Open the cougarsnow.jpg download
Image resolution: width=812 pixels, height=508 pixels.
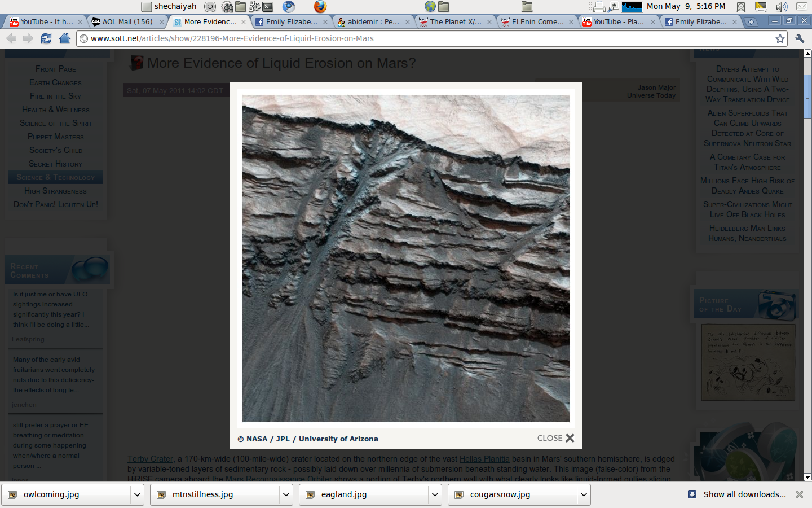pyautogui.click(x=513, y=494)
